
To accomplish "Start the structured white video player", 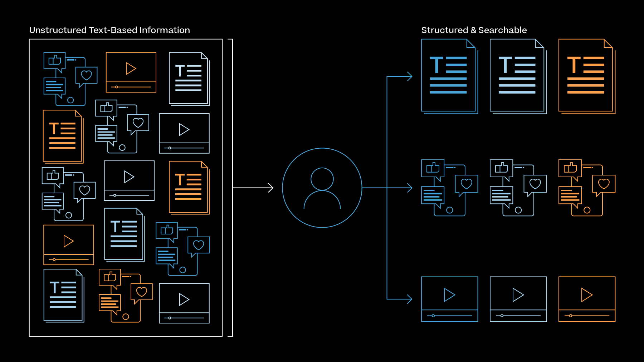I will 518,295.
